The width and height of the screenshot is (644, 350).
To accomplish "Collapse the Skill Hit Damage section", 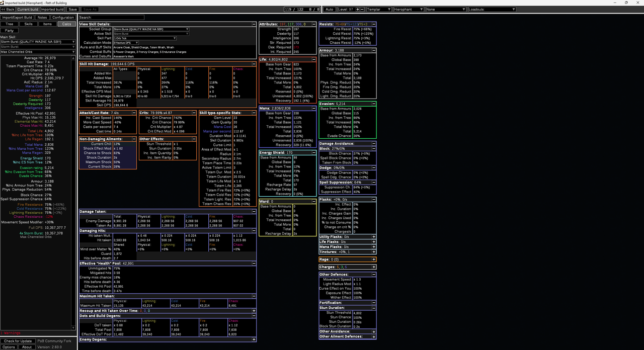I will 254,64.
